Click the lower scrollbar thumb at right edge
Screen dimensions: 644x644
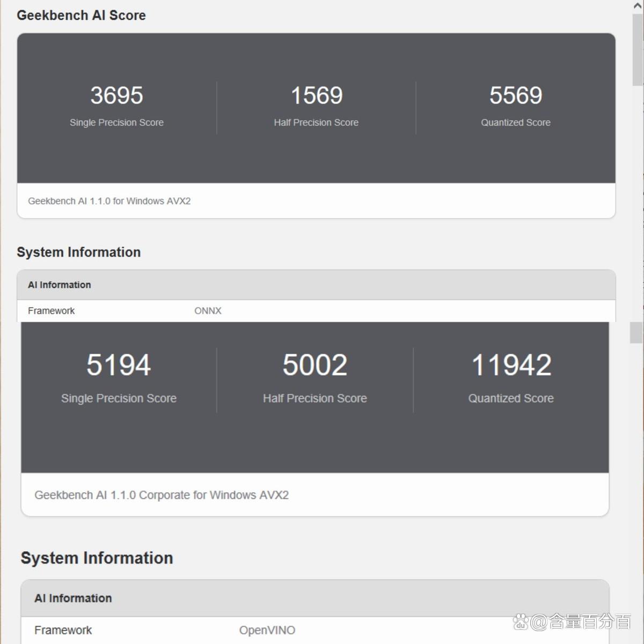636,332
